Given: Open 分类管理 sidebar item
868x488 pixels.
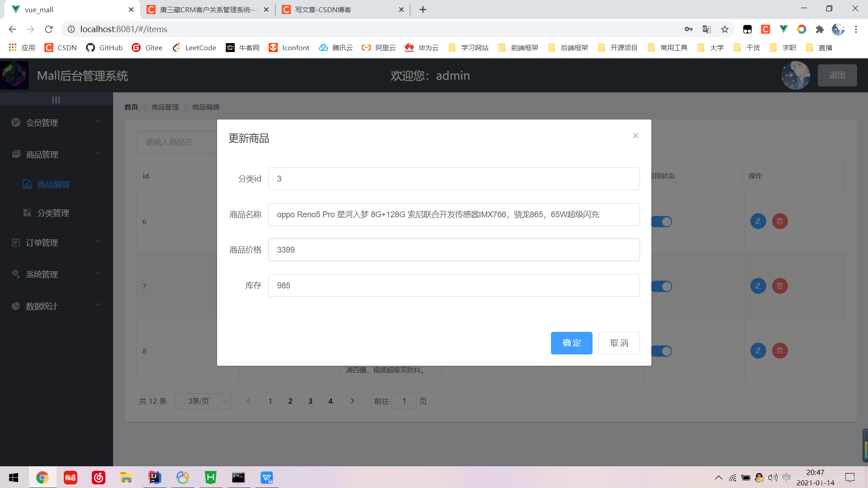Looking at the screenshot, I should pyautogui.click(x=57, y=213).
